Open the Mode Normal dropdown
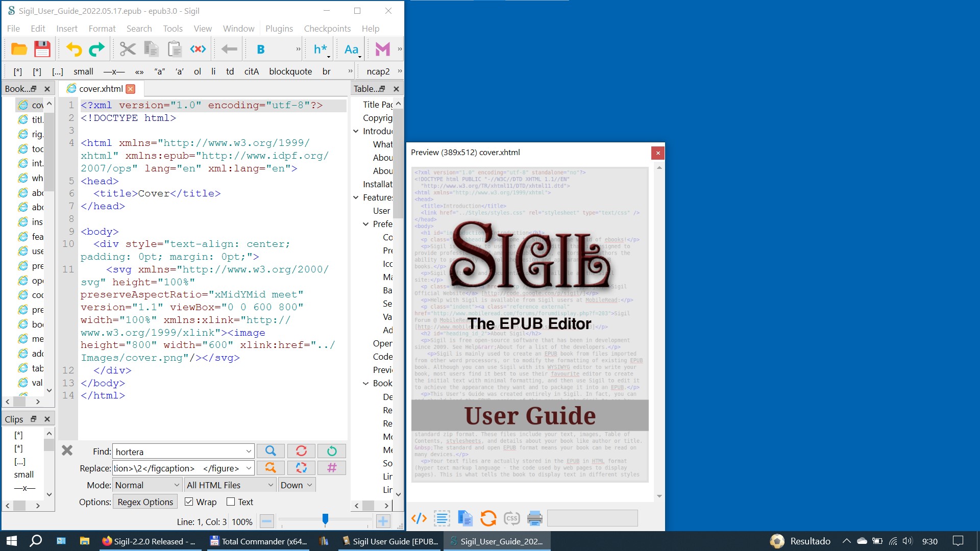 147,485
